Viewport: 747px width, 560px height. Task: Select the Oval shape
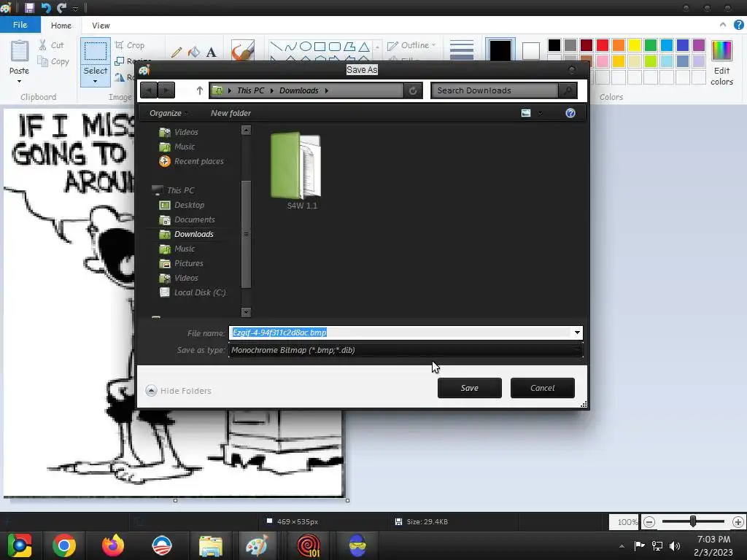tap(306, 46)
